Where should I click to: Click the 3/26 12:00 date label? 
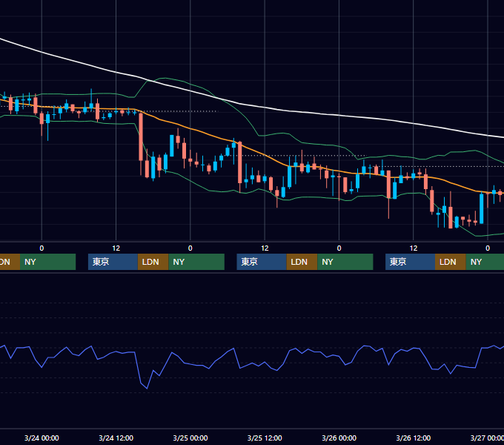(x=414, y=438)
